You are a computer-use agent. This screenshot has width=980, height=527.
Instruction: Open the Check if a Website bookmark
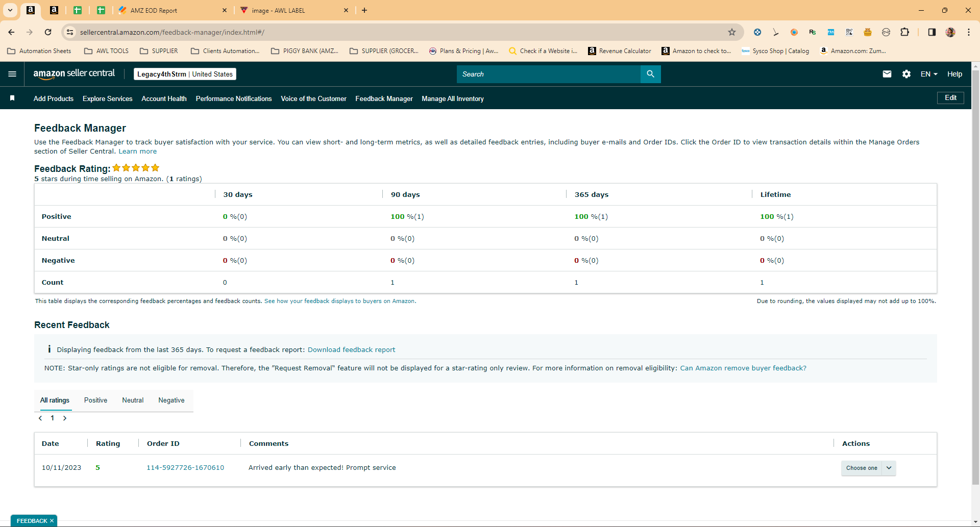coord(543,51)
